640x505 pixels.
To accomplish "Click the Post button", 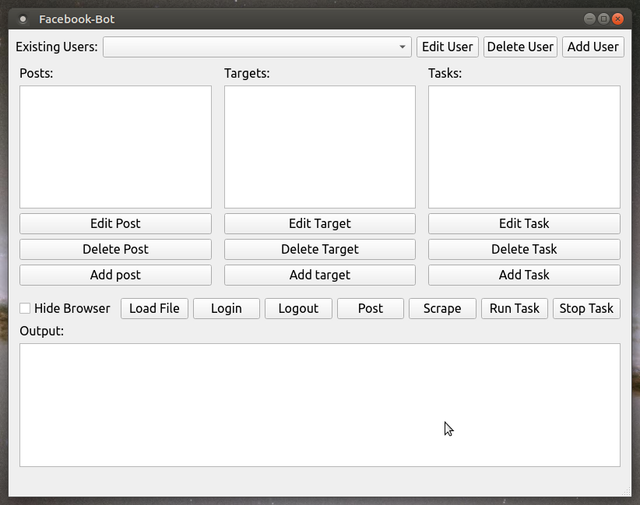I will click(x=370, y=308).
